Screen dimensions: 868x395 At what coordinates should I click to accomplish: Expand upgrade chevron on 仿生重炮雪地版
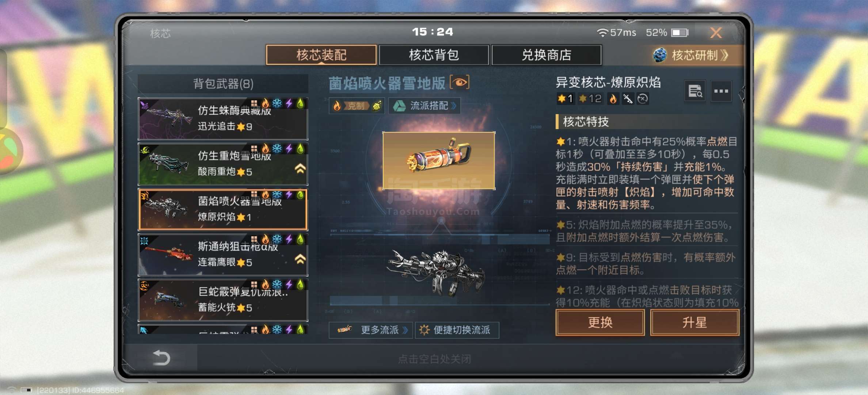[x=300, y=169]
